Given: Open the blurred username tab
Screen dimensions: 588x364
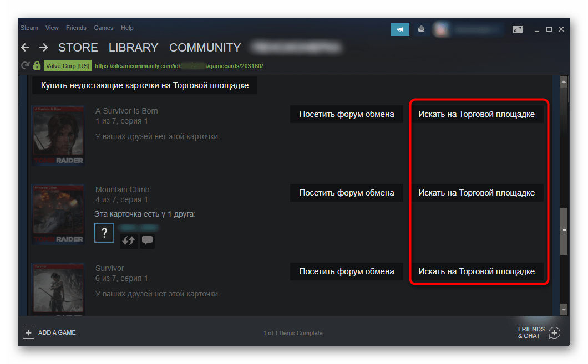Looking at the screenshot, I should click(296, 48).
